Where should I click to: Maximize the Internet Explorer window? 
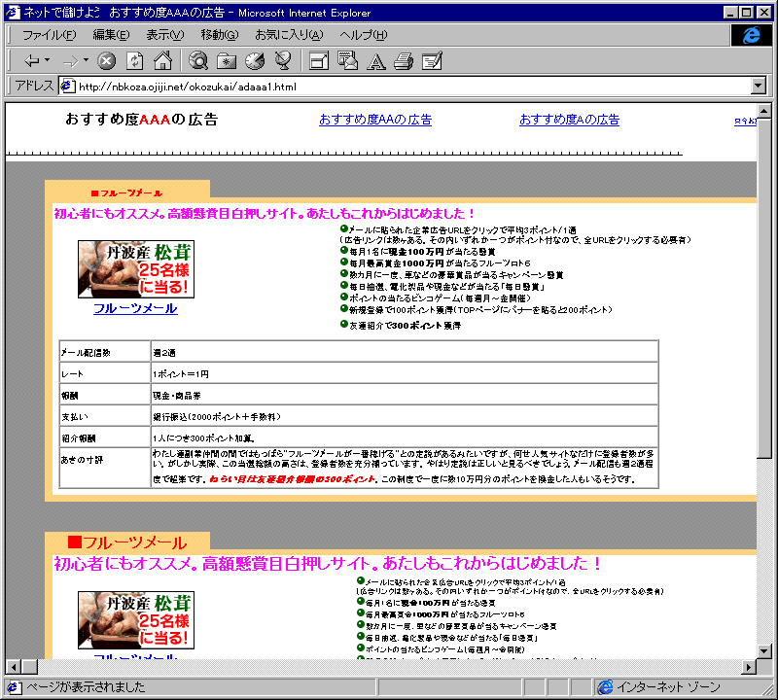coord(746,13)
